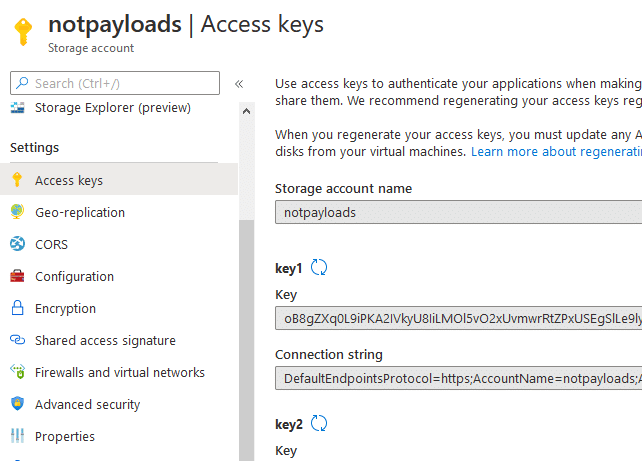The image size is (642, 461).
Task: Focus the Search (Ctrl+/) box
Action: [x=115, y=83]
